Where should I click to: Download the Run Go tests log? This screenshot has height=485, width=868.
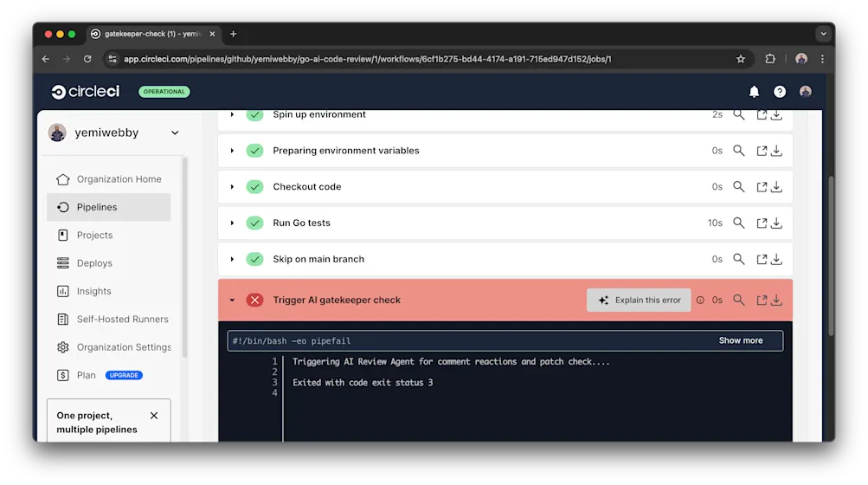(776, 223)
